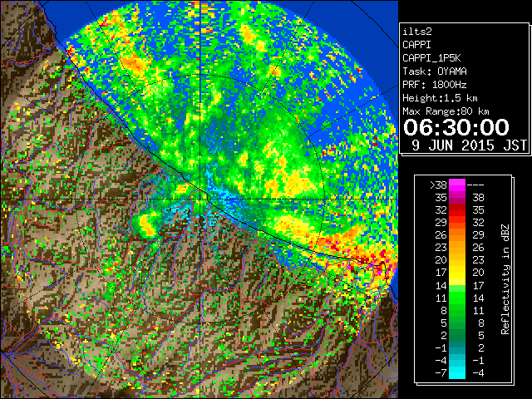Click the 06:30:00 timestamp
The width and height of the screenshot is (532, 399).
[x=456, y=127]
